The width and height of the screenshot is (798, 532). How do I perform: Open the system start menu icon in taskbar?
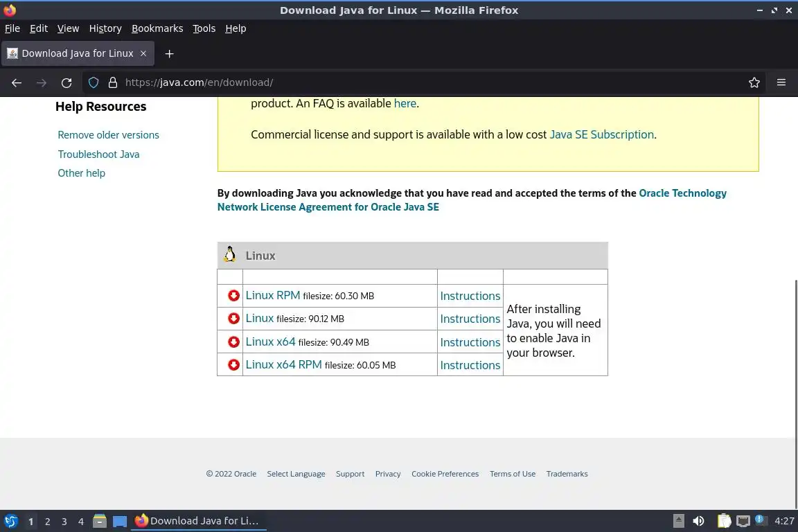pos(10,521)
